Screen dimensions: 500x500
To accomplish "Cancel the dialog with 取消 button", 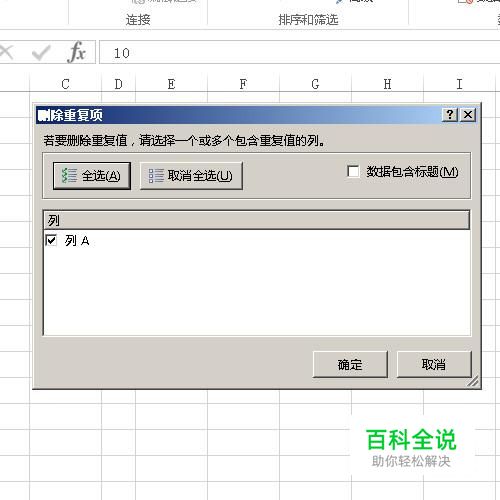I will point(434,365).
